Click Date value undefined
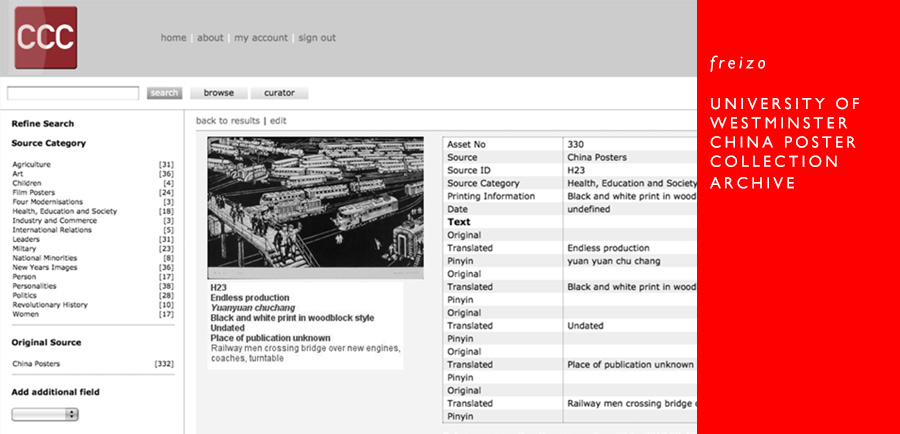This screenshot has width=900, height=434. 588,210
